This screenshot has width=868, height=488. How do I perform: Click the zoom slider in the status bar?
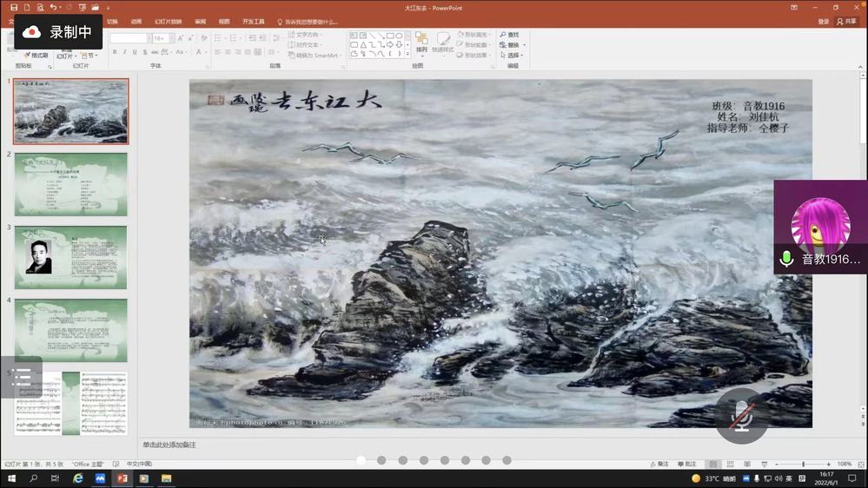tap(804, 465)
